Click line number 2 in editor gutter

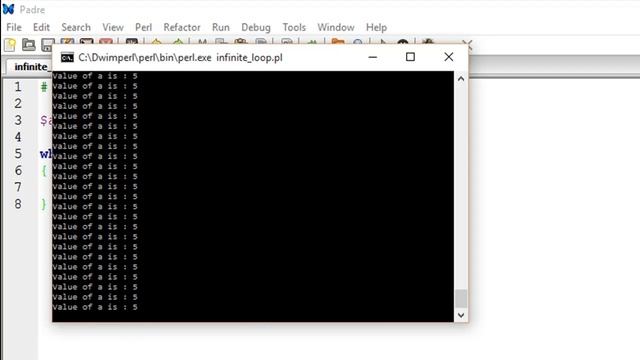(x=18, y=103)
